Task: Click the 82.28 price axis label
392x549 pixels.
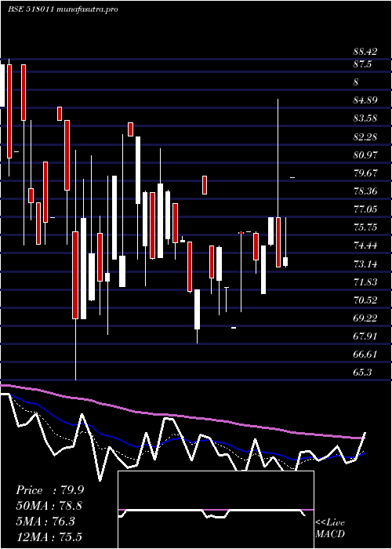Action: (x=365, y=137)
